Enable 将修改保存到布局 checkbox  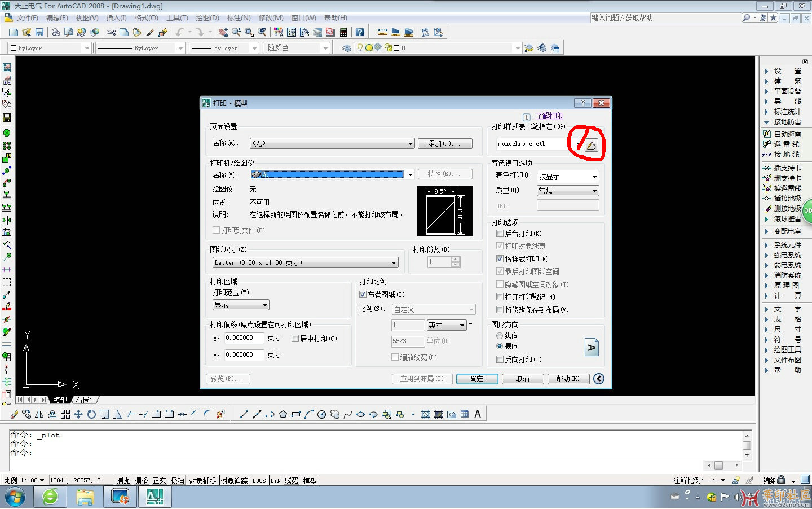tap(500, 309)
